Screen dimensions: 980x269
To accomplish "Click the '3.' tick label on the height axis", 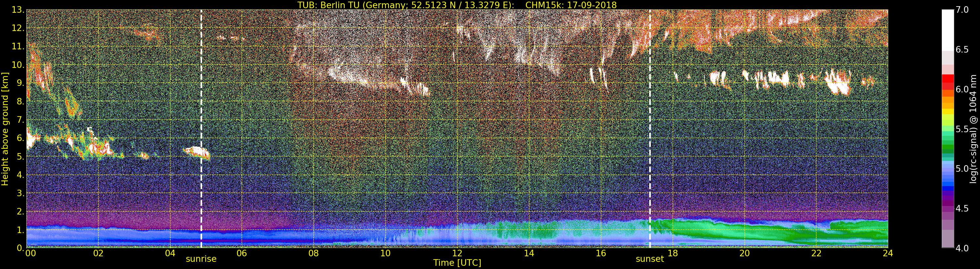I will pos(20,193).
